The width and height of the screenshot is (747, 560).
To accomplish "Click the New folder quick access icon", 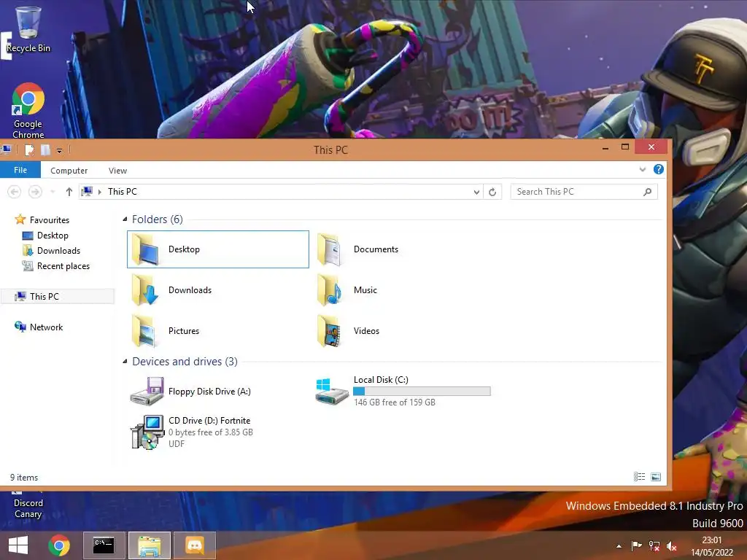I will pos(45,150).
